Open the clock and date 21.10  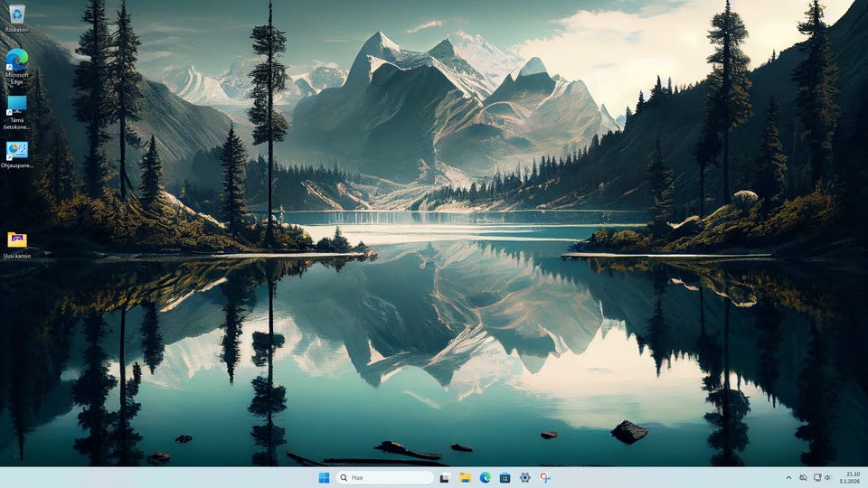(x=850, y=477)
